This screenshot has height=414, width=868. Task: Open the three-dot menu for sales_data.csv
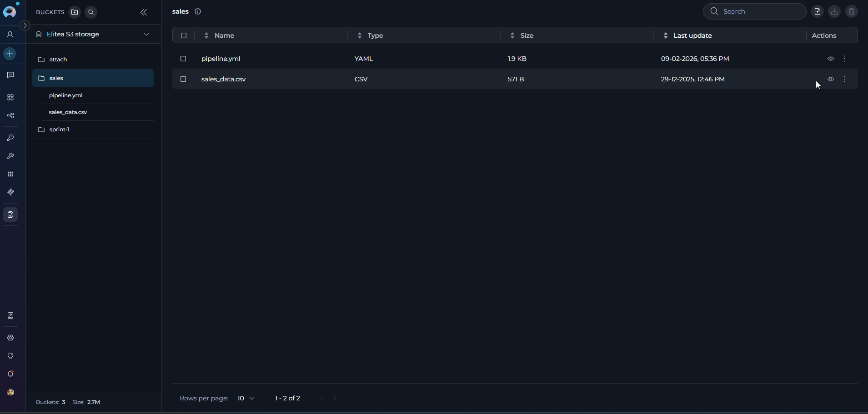(844, 79)
